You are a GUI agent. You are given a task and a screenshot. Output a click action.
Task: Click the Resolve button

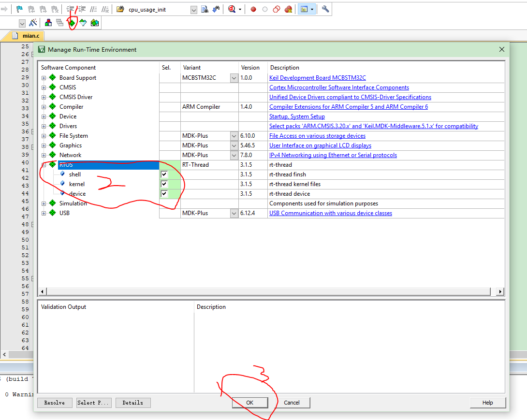pos(55,403)
